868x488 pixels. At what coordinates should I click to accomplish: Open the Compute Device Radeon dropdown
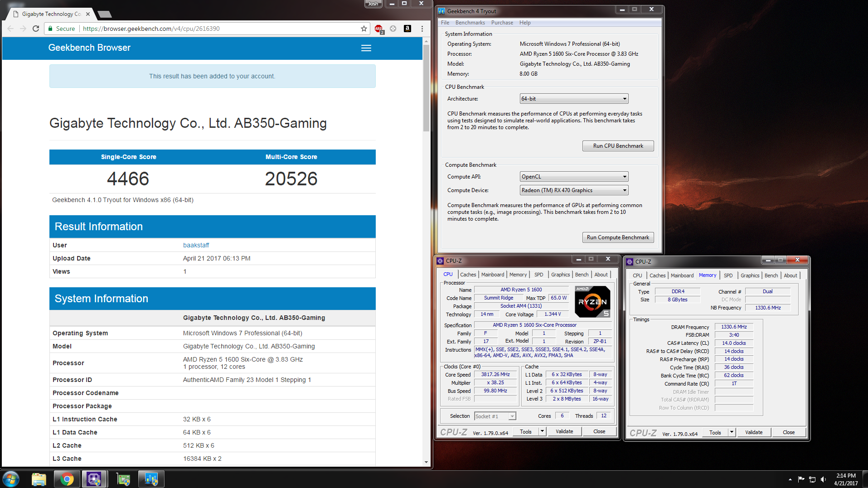[574, 190]
